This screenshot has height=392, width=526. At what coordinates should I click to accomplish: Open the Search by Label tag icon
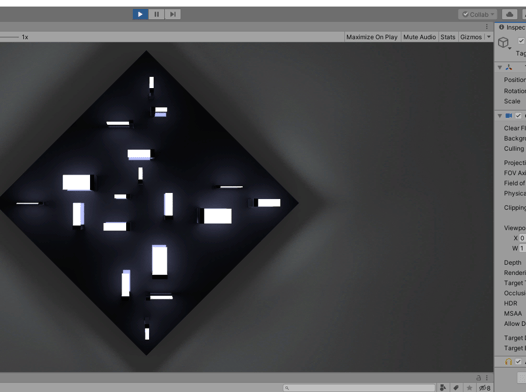tap(456, 388)
